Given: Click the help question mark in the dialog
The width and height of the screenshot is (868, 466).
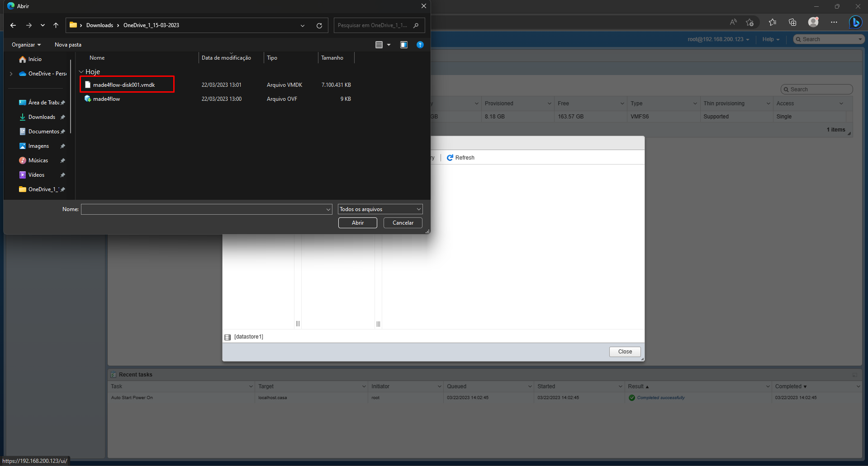Looking at the screenshot, I should click(420, 45).
